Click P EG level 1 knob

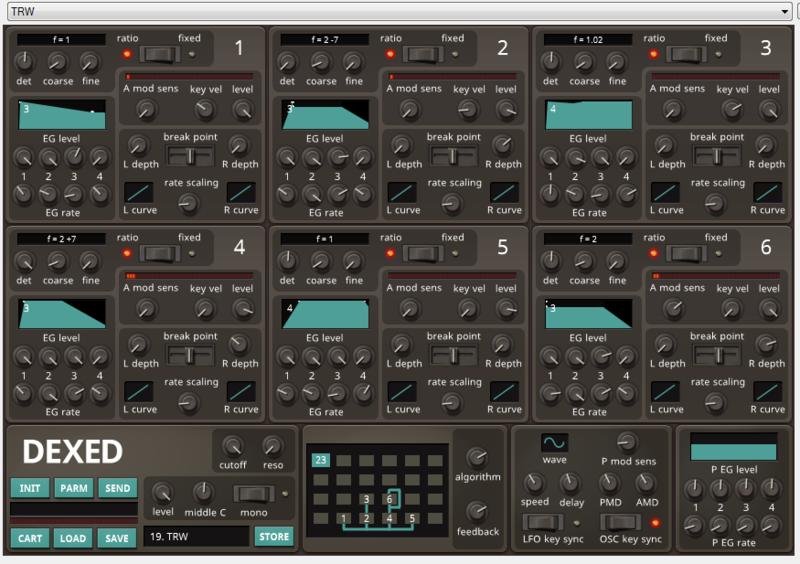694,488
